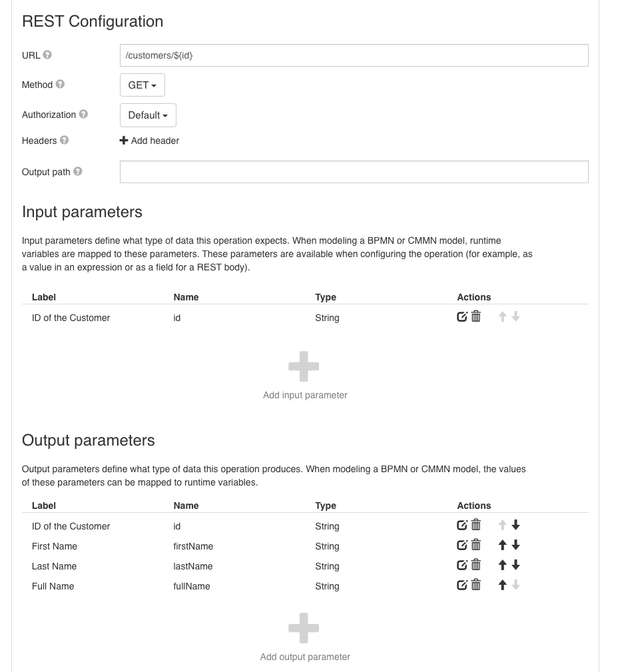This screenshot has height=672, width=620.
Task: Delete the 'id' input parameter
Action: click(x=475, y=316)
